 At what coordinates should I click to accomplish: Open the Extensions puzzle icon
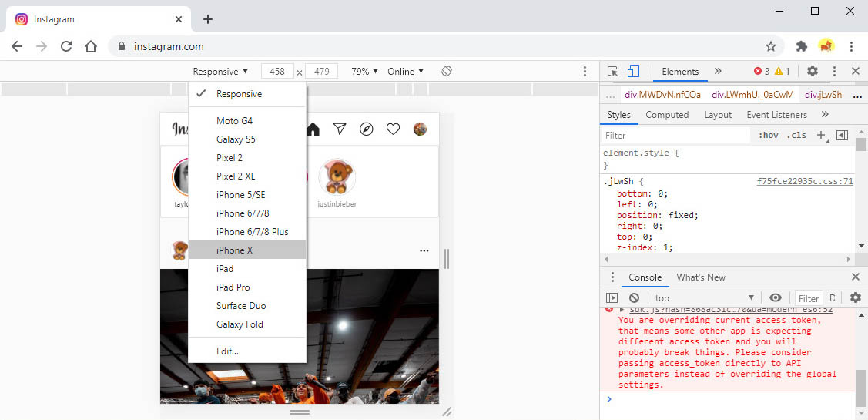point(802,46)
